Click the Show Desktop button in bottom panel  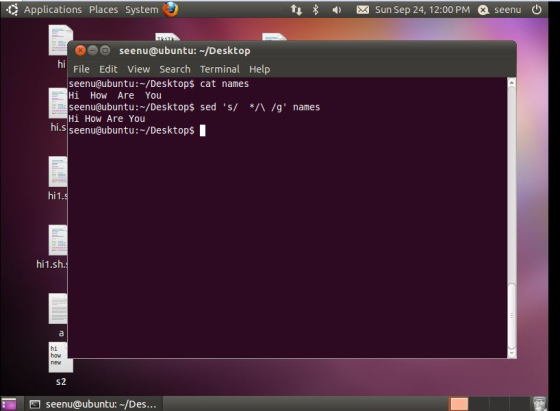[x=9, y=404]
